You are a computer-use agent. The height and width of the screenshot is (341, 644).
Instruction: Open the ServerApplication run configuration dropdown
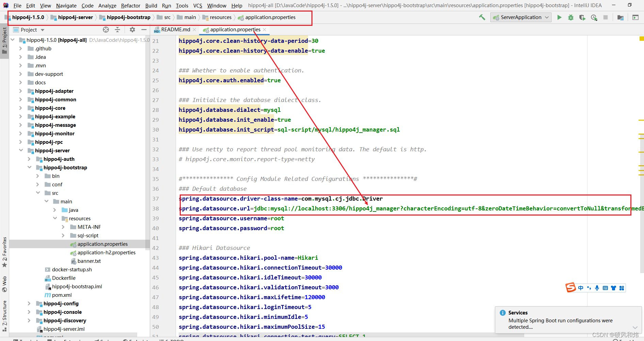tap(521, 17)
